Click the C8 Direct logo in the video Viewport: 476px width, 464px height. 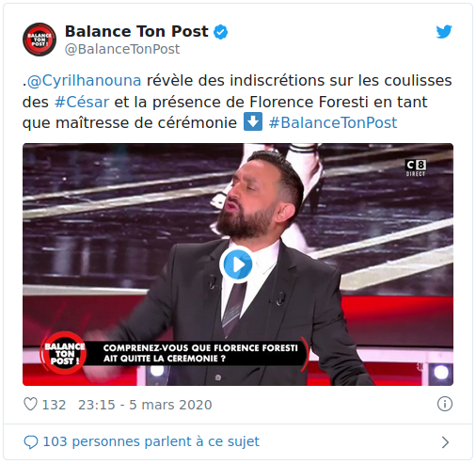(x=416, y=168)
